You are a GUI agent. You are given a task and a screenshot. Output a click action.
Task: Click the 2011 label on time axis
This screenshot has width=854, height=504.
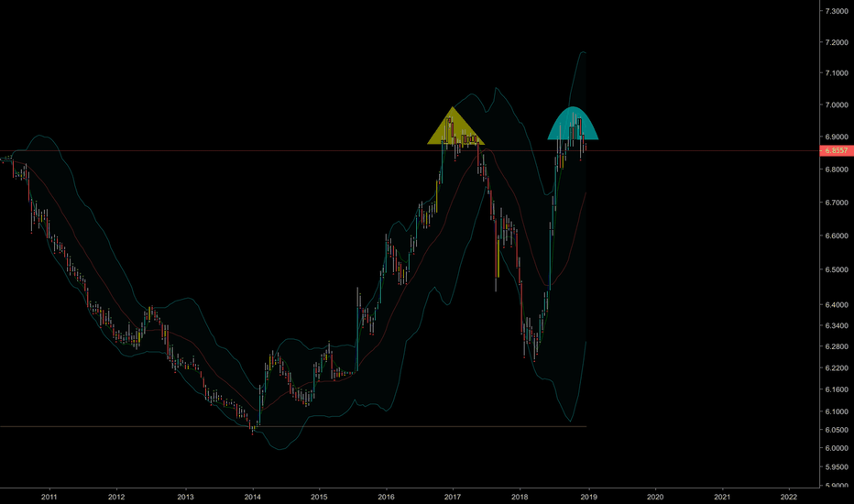click(49, 497)
